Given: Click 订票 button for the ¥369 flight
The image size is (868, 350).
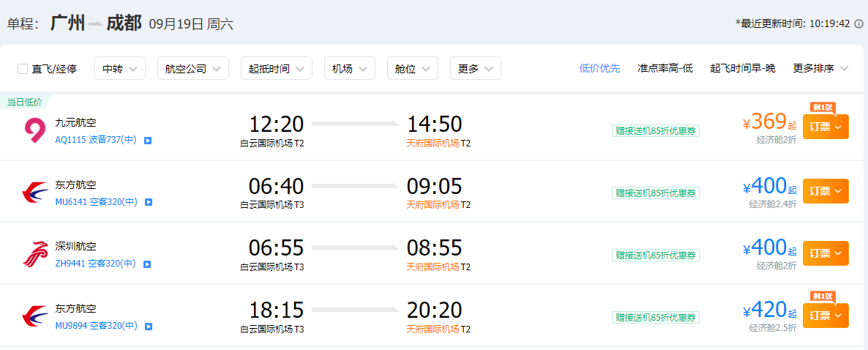Looking at the screenshot, I should (826, 127).
